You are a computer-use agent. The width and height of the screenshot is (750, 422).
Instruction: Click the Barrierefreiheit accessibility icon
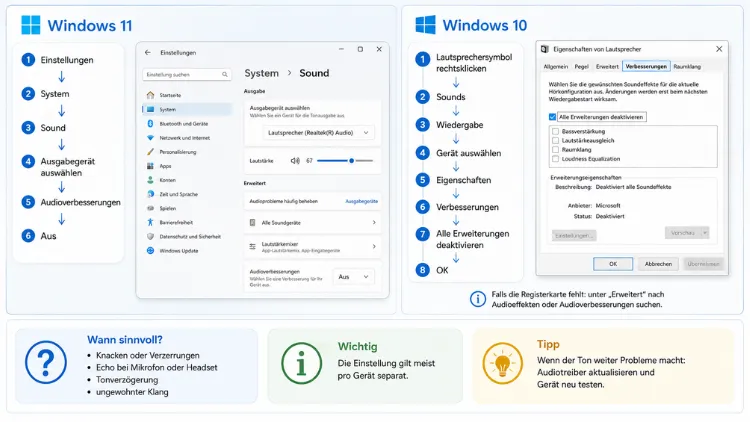coord(150,222)
